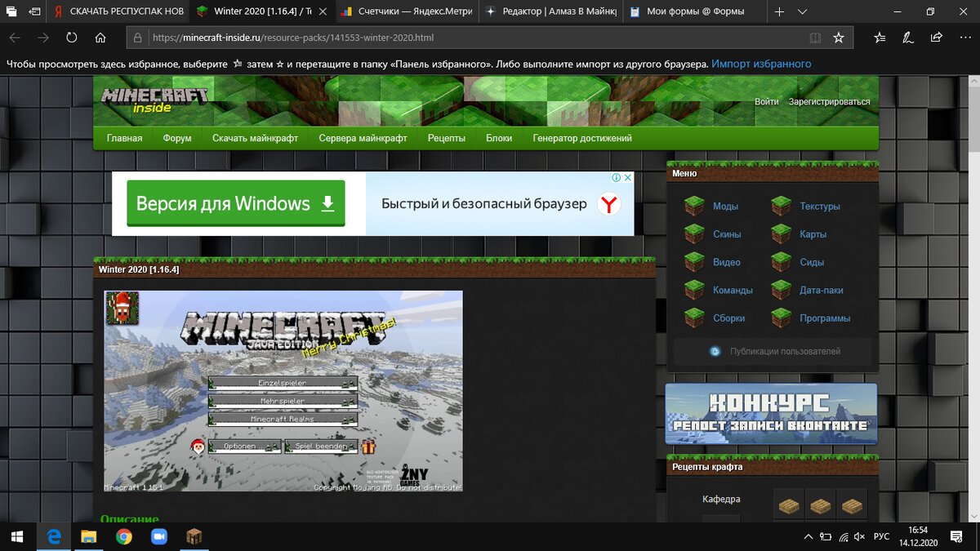Click the ad info triangle icon
The width and height of the screenshot is (980, 551).
coord(617,177)
